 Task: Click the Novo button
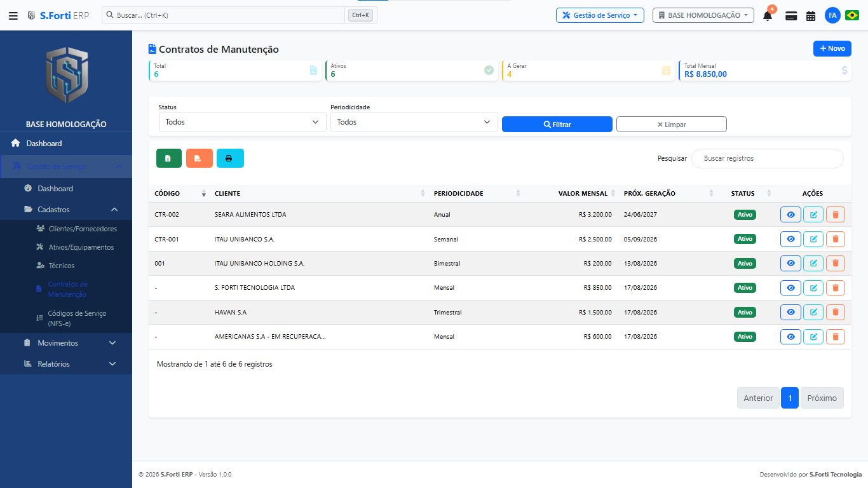coord(832,48)
